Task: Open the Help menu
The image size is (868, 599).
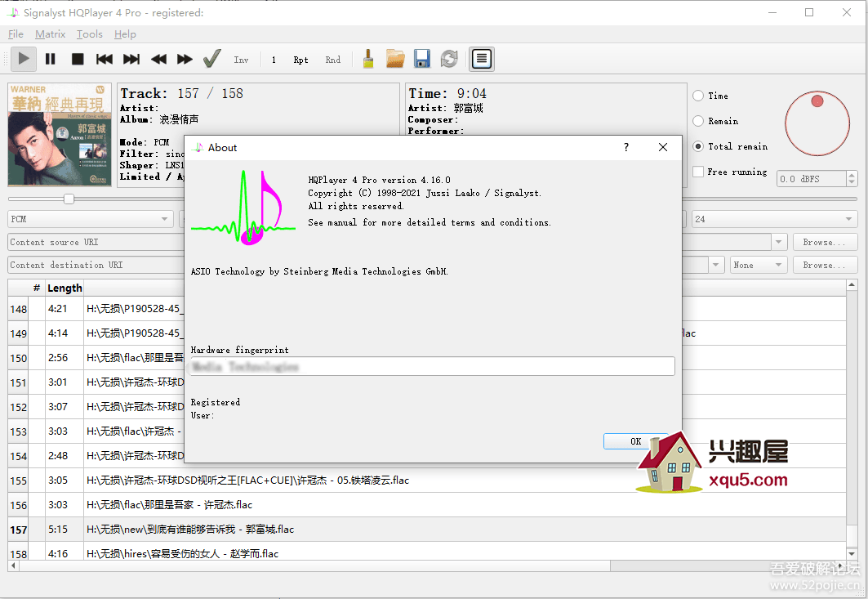Action: (x=125, y=34)
